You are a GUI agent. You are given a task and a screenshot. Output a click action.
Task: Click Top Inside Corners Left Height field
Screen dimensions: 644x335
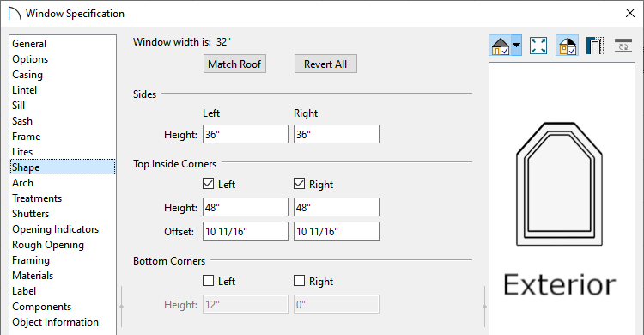(x=246, y=207)
